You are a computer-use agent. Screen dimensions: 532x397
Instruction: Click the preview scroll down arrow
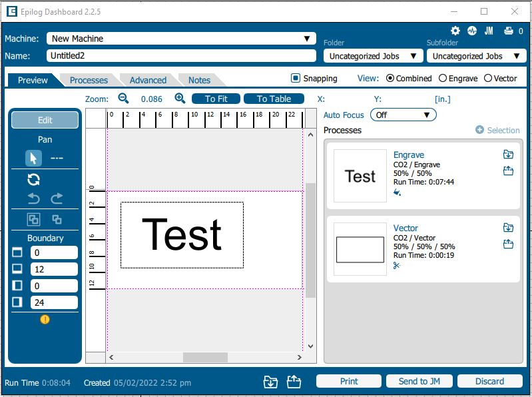310,346
